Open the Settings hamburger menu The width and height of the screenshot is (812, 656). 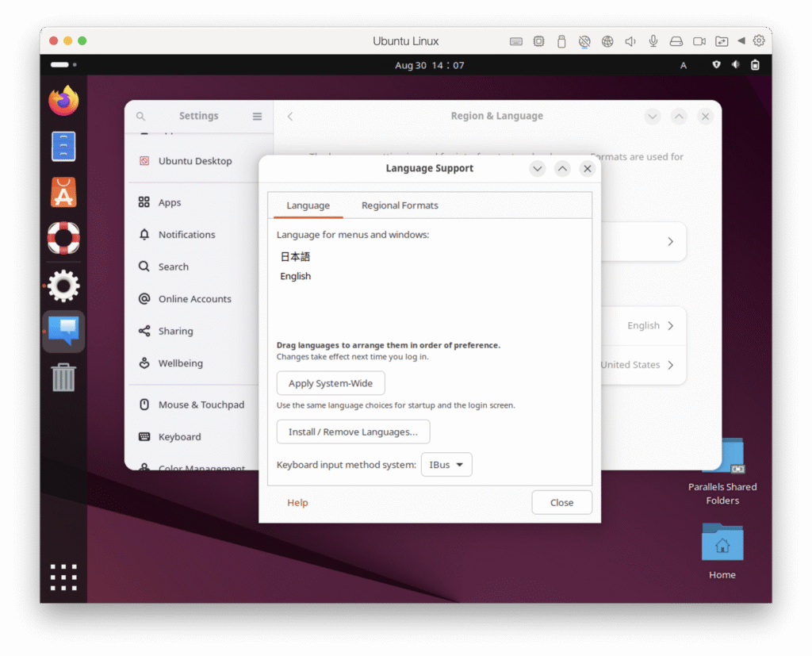tap(258, 116)
